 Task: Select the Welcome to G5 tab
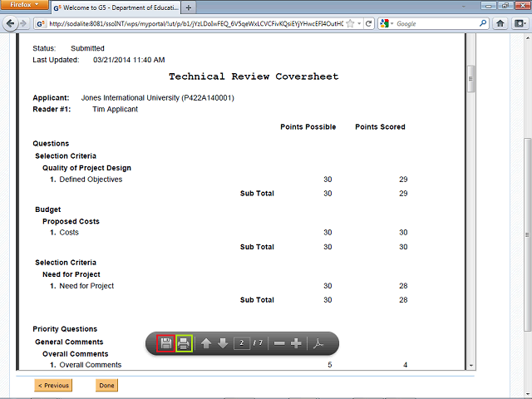point(116,7)
